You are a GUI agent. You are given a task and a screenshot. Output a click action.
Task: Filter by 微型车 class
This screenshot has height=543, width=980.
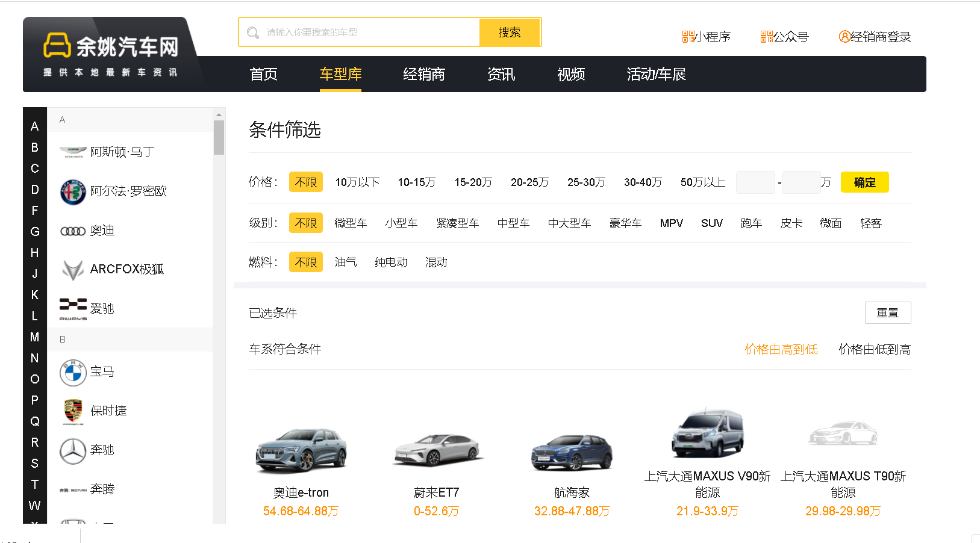click(x=351, y=223)
